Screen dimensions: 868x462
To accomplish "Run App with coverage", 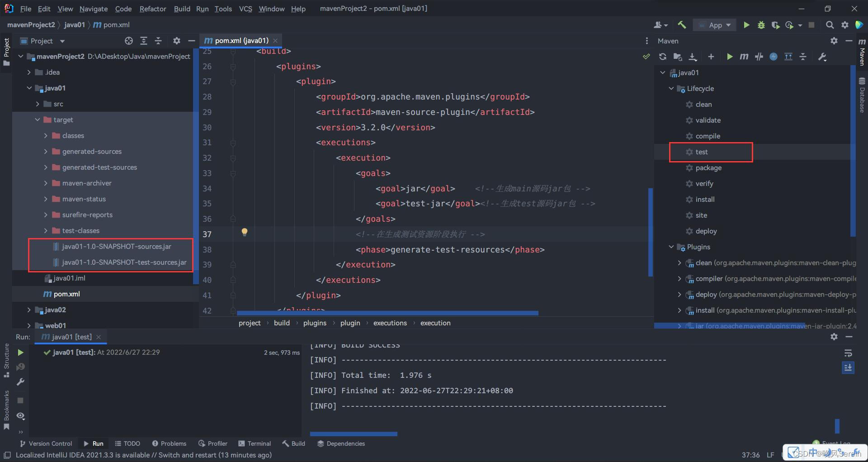I will tap(775, 25).
